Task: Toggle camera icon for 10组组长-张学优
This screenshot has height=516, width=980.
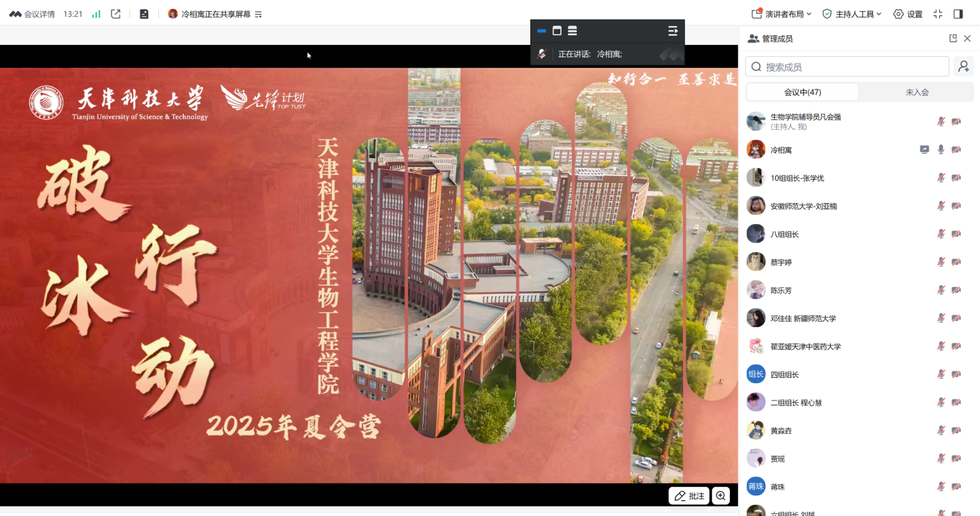Action: click(x=956, y=177)
